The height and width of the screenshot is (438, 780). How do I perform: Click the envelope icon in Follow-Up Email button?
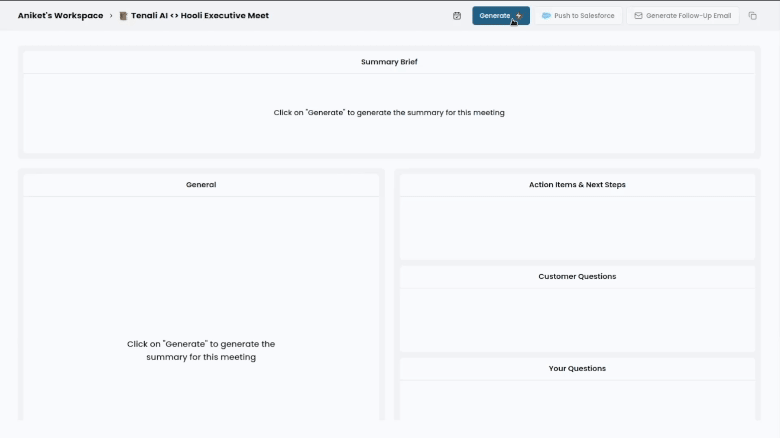(x=638, y=15)
